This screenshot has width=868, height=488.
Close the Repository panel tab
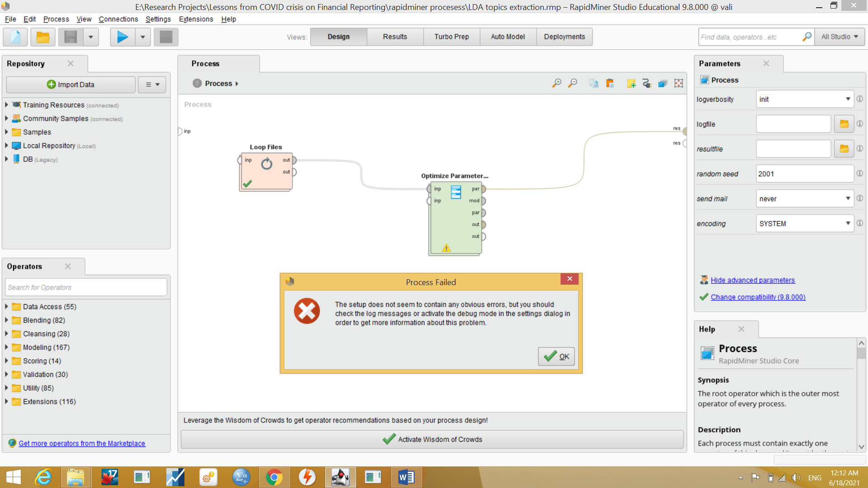tap(71, 63)
